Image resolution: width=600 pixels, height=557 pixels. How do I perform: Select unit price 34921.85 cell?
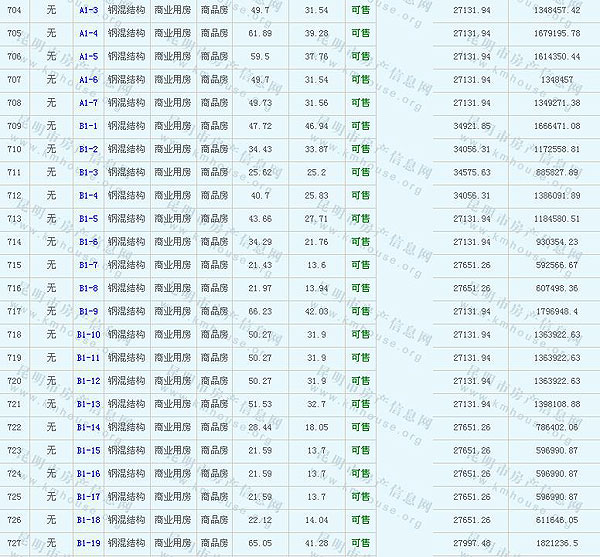[x=472, y=126]
